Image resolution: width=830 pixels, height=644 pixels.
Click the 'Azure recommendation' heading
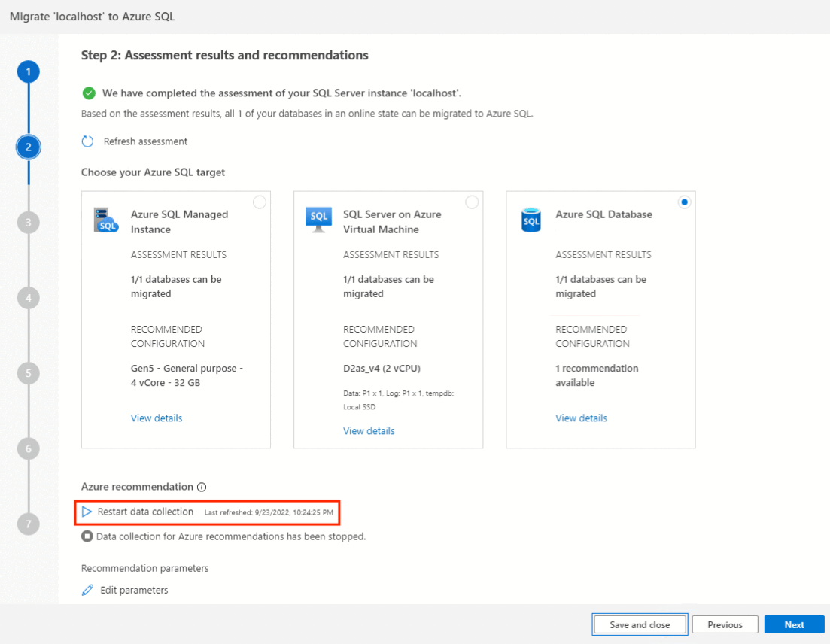tap(137, 487)
